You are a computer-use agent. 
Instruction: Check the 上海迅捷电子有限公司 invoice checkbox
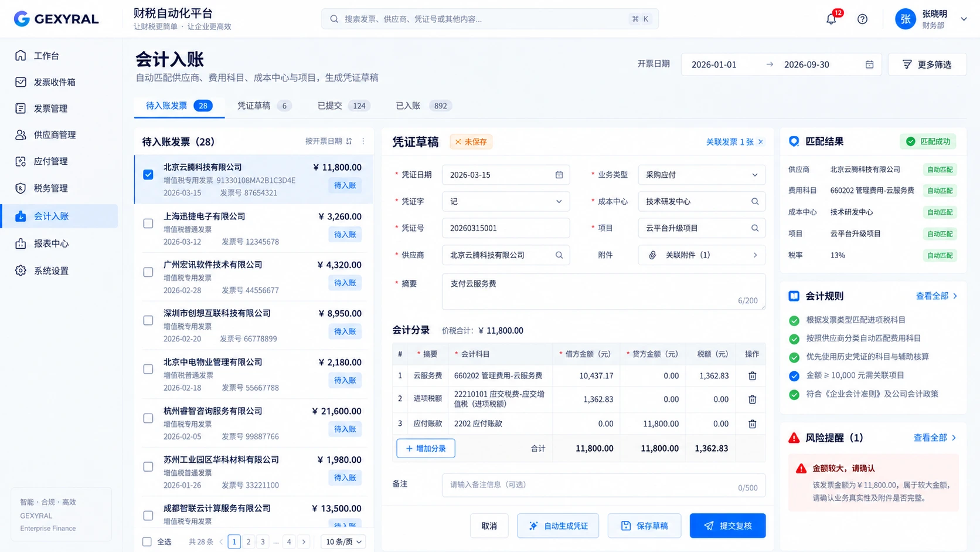(x=148, y=223)
